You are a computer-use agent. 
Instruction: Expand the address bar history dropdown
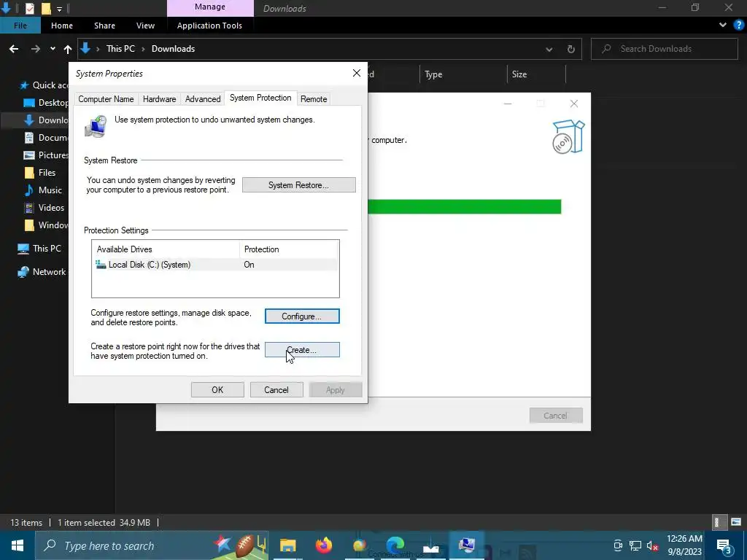(549, 49)
